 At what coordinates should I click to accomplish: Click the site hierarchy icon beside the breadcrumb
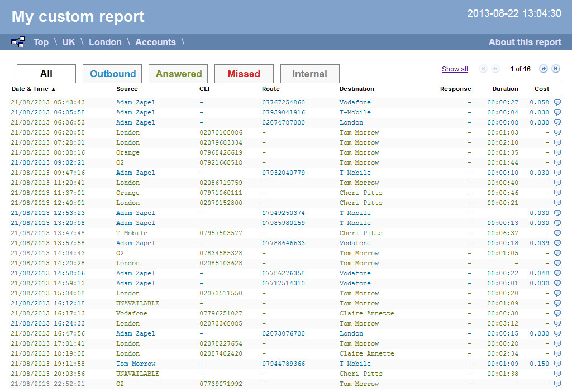point(18,41)
